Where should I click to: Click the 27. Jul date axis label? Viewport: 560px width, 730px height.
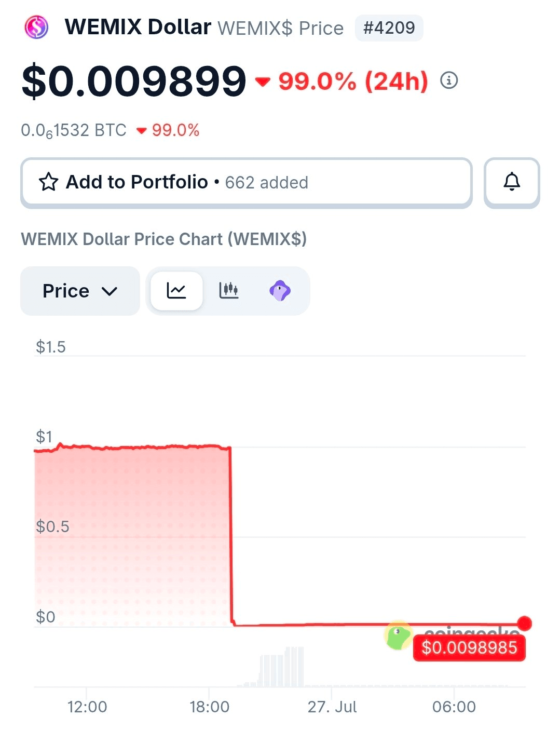332,707
